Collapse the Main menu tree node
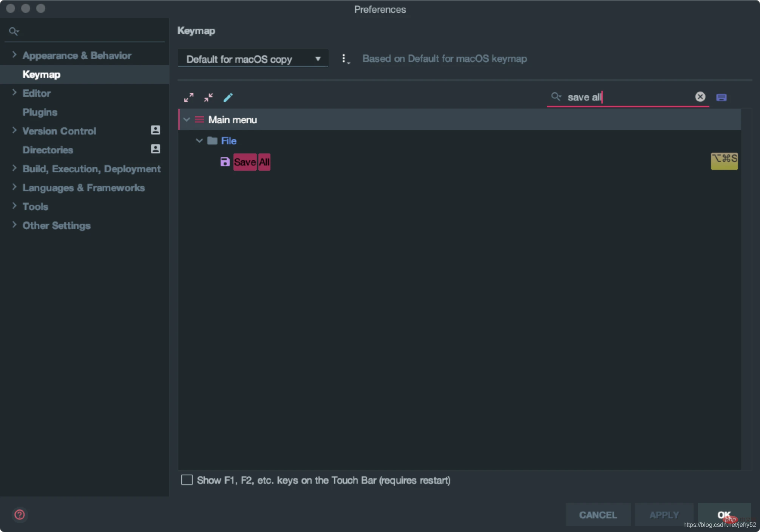This screenshot has height=532, width=760. [187, 120]
